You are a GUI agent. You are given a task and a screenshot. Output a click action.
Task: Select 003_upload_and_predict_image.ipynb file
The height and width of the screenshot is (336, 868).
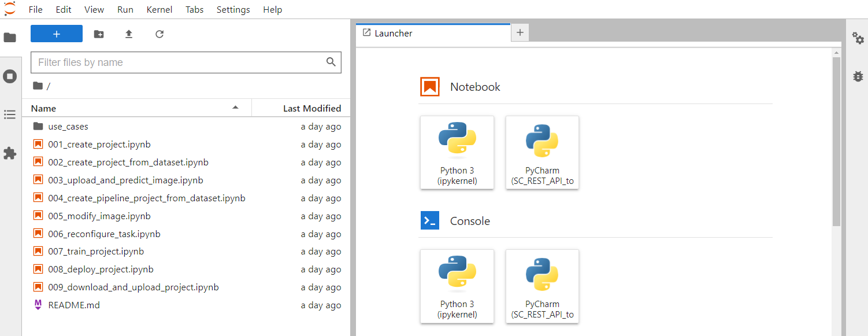coord(186,180)
